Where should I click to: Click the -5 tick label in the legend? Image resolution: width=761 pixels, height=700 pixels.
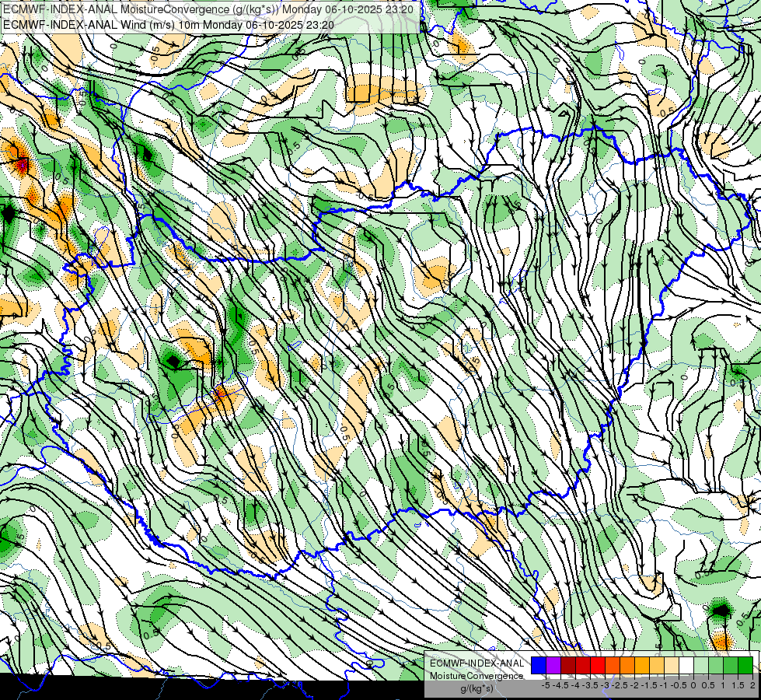[546, 685]
